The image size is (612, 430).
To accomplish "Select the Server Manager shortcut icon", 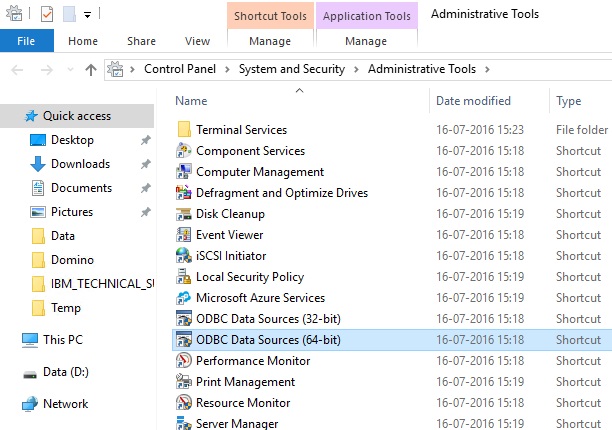I will click(x=184, y=423).
